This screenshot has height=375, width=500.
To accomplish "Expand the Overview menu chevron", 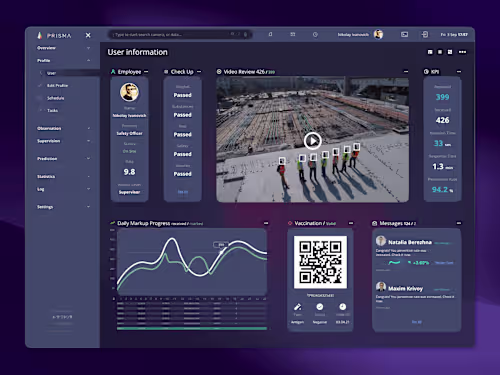I will (x=88, y=48).
